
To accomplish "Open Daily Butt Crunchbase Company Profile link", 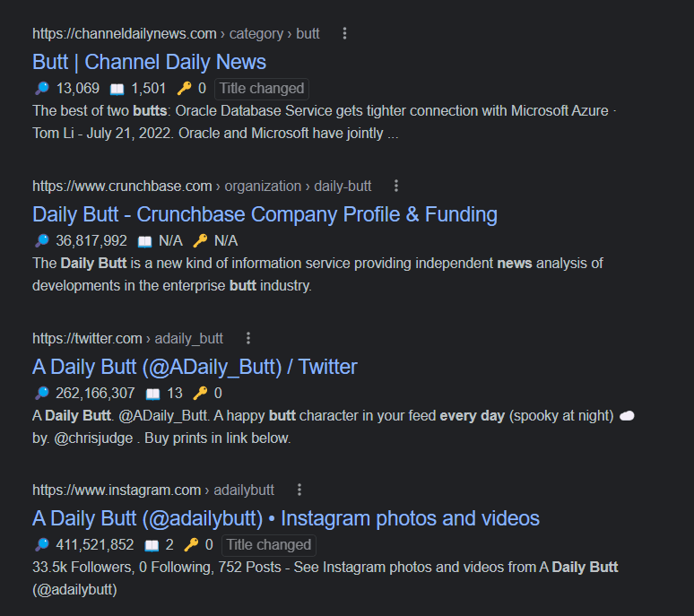I will click(x=265, y=214).
